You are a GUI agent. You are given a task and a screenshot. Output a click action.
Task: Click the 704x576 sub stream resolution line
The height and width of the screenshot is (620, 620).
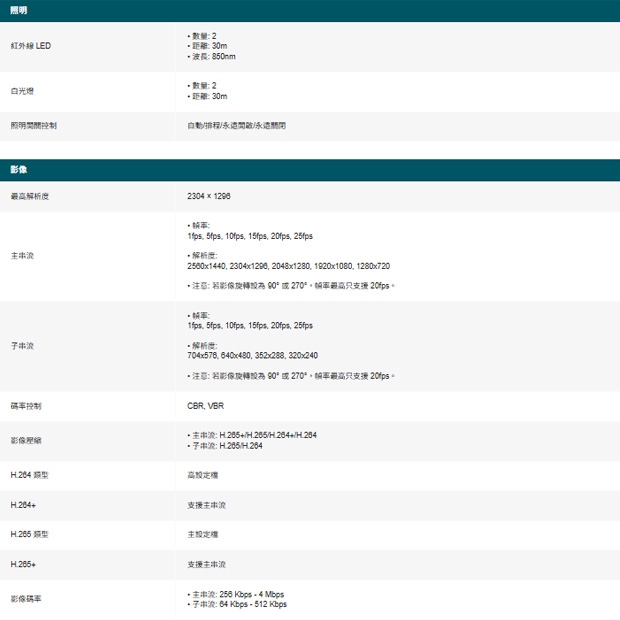(x=252, y=355)
